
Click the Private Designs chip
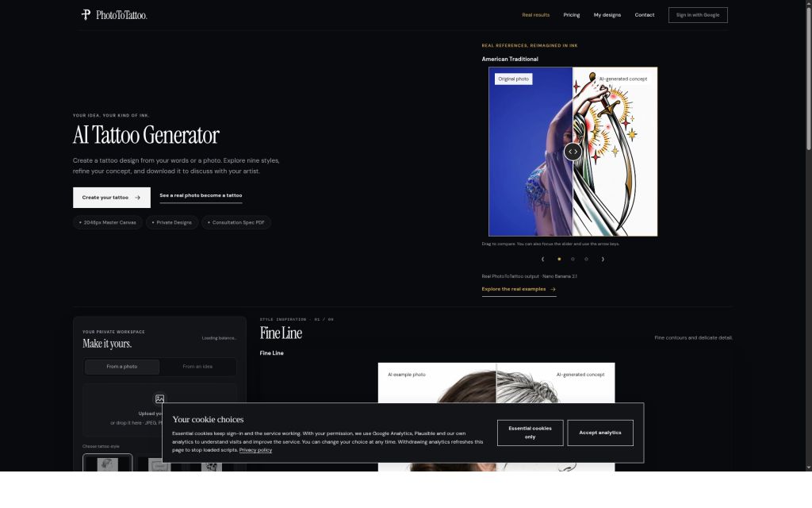point(172,222)
